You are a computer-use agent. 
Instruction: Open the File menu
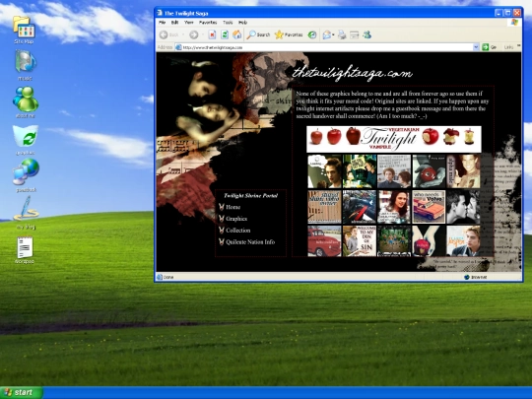pos(163,23)
